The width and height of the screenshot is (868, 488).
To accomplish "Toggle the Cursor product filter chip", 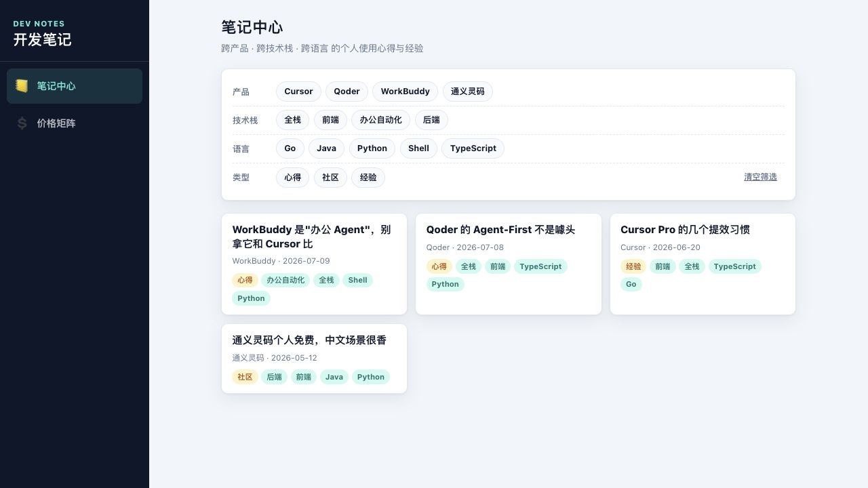I will (298, 91).
